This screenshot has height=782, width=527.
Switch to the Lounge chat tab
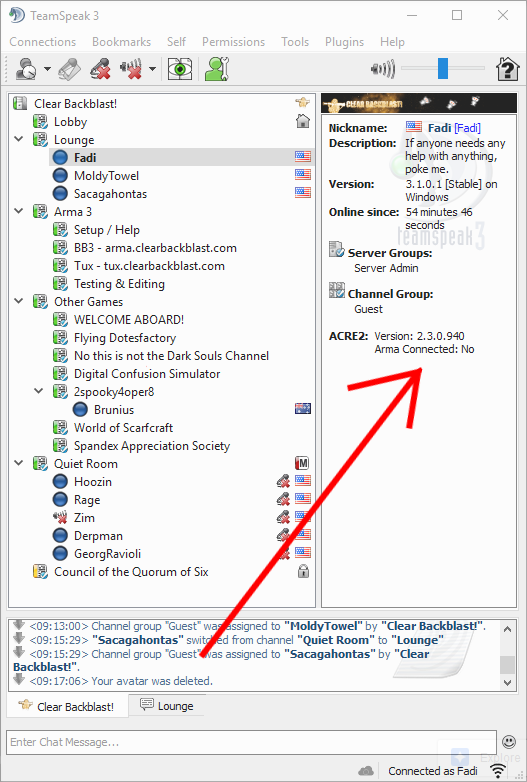(167, 706)
